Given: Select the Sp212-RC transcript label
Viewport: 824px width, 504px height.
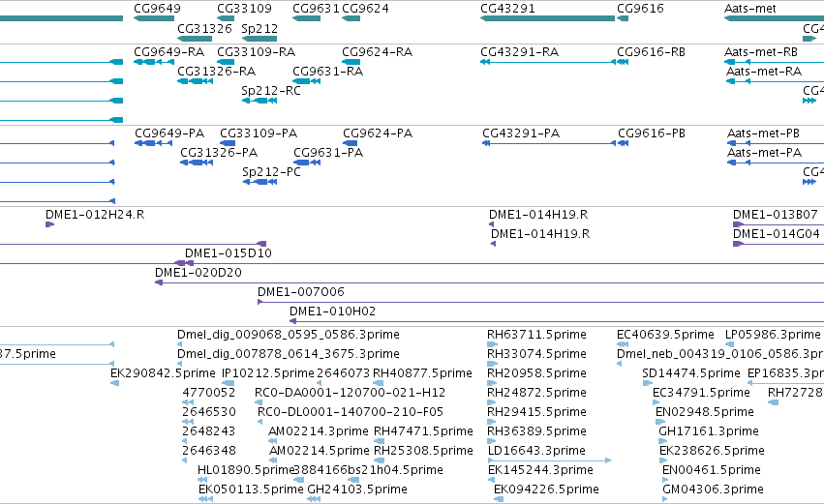Looking at the screenshot, I should point(271,91).
